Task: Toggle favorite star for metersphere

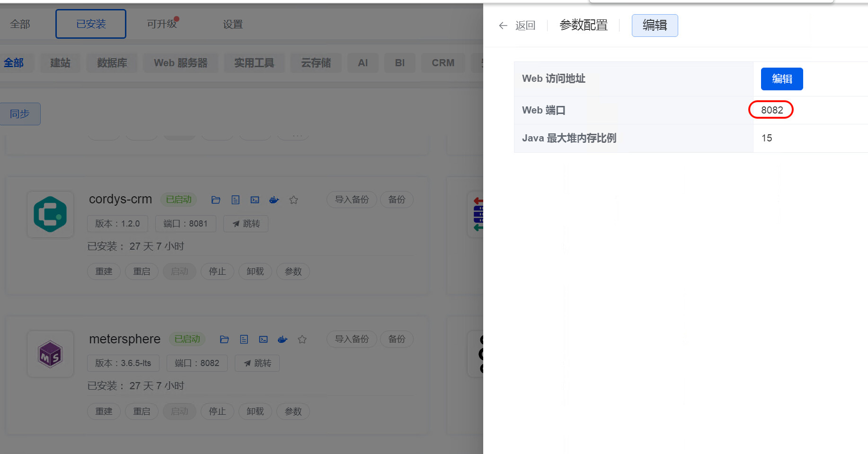Action: click(x=302, y=340)
